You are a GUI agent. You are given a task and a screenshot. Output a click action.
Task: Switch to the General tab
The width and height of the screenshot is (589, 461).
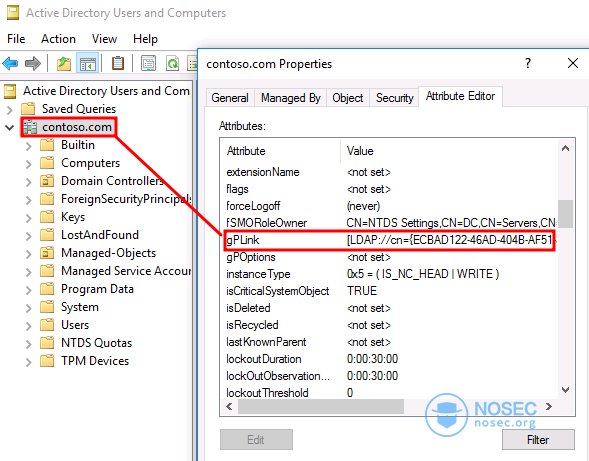pos(230,98)
